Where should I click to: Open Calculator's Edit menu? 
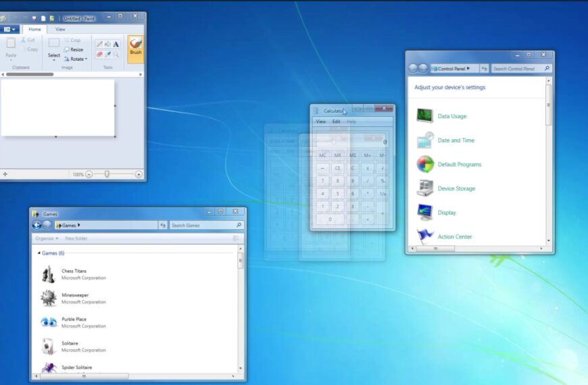pos(336,122)
